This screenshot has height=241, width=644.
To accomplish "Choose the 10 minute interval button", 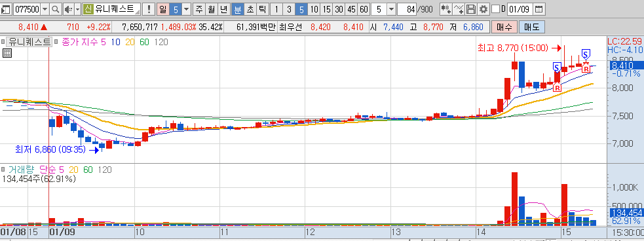I will [x=314, y=9].
